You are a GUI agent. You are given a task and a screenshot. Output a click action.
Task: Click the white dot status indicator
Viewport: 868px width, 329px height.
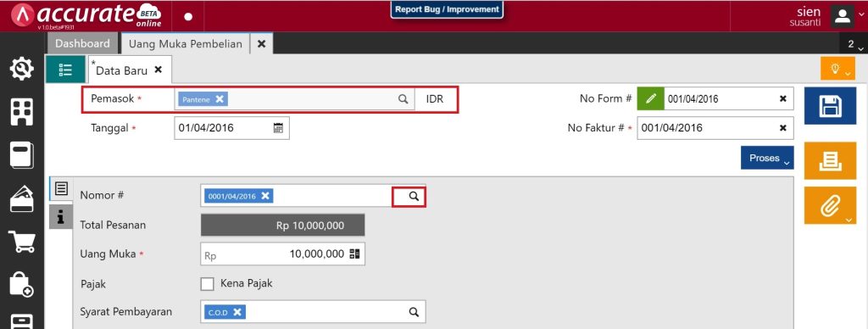(188, 17)
